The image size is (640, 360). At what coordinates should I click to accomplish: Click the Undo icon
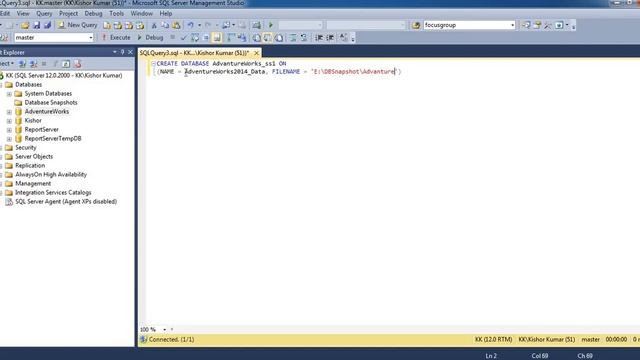191,25
